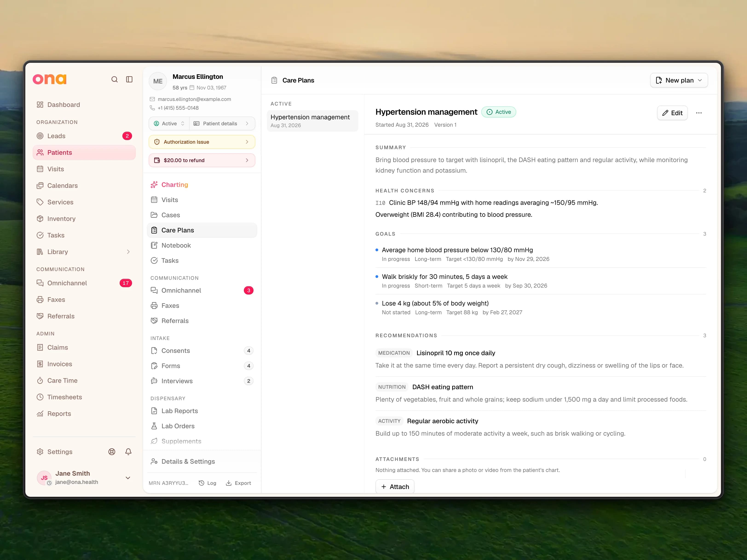Open the patient Log
The height and width of the screenshot is (560, 747).
pyautogui.click(x=207, y=483)
